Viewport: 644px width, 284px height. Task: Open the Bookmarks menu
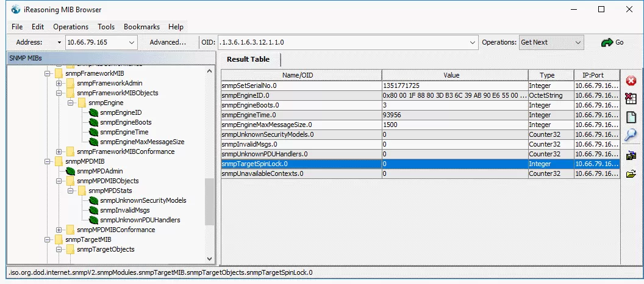pos(141,27)
